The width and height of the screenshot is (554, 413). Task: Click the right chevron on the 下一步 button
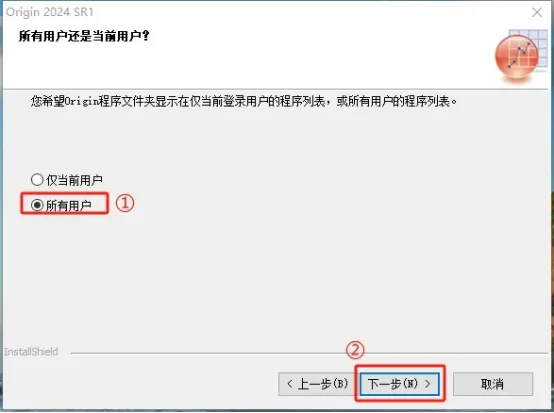(x=428, y=384)
